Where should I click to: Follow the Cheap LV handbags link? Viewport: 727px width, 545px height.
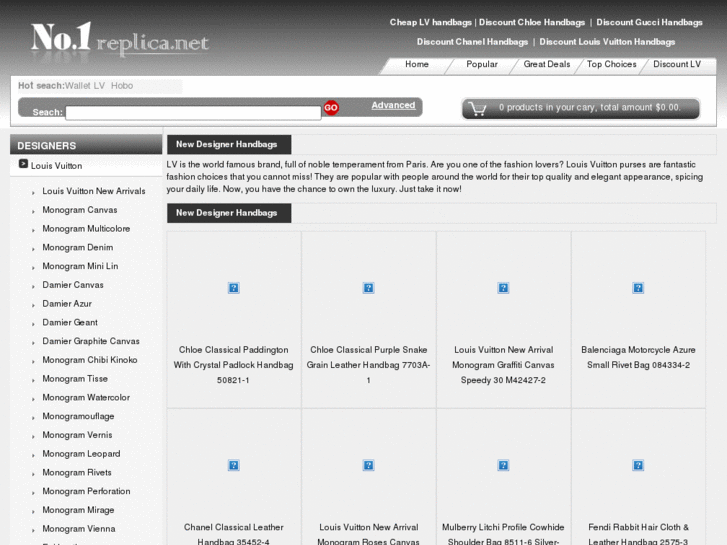pyautogui.click(x=430, y=22)
